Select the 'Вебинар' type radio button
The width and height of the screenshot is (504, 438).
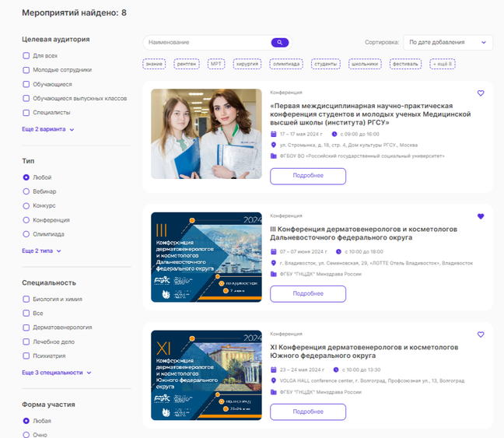26,191
